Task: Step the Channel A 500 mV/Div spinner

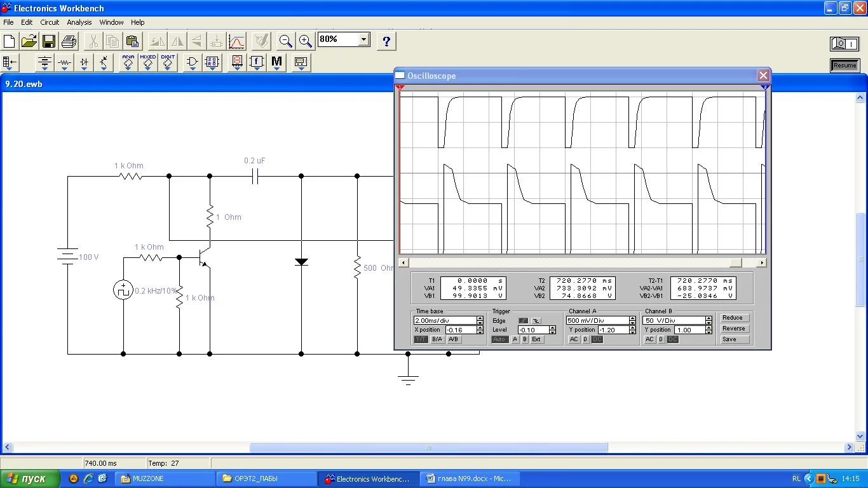Action: (x=632, y=321)
